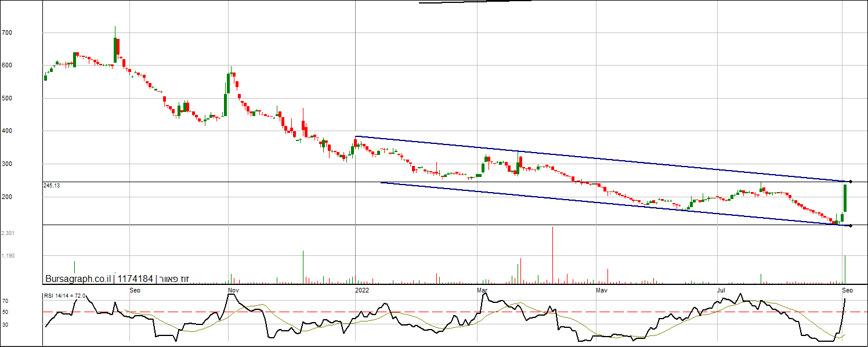
Task: Select the security number 1174184
Action: (136, 279)
